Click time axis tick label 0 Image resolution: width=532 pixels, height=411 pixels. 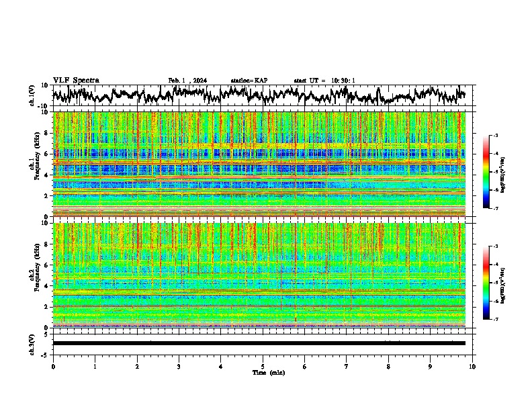coord(53,367)
